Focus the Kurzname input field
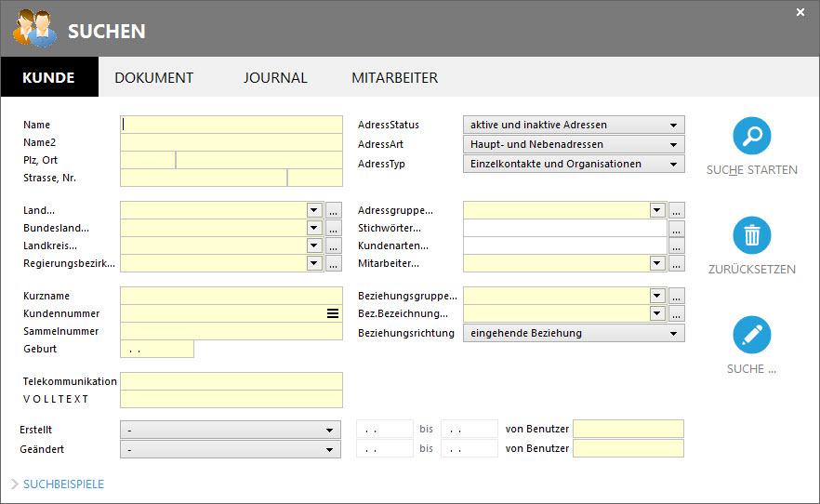Screen dimensions: 820x504 click(231, 297)
